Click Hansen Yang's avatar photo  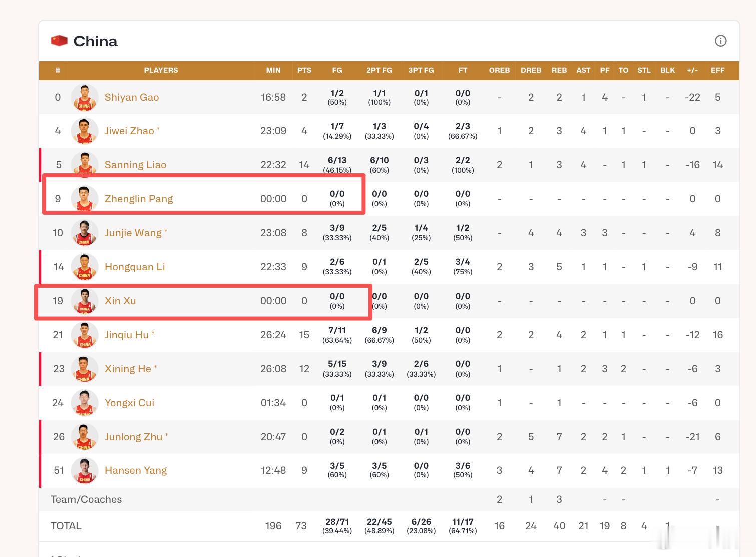pyautogui.click(x=84, y=470)
